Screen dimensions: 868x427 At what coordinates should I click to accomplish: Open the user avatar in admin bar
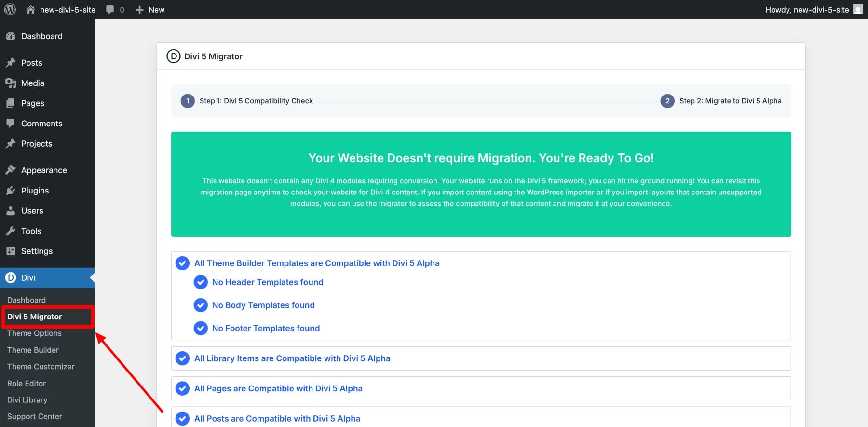coord(858,10)
